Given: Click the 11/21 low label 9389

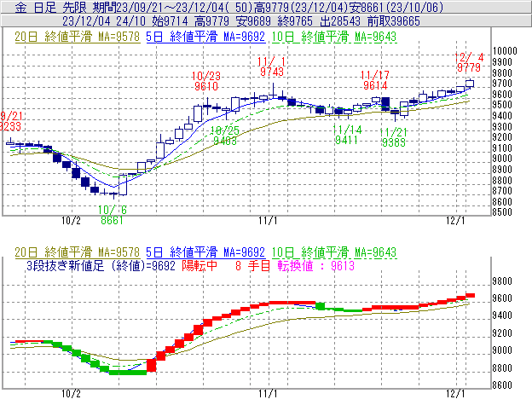Looking at the screenshot, I should point(394,142).
